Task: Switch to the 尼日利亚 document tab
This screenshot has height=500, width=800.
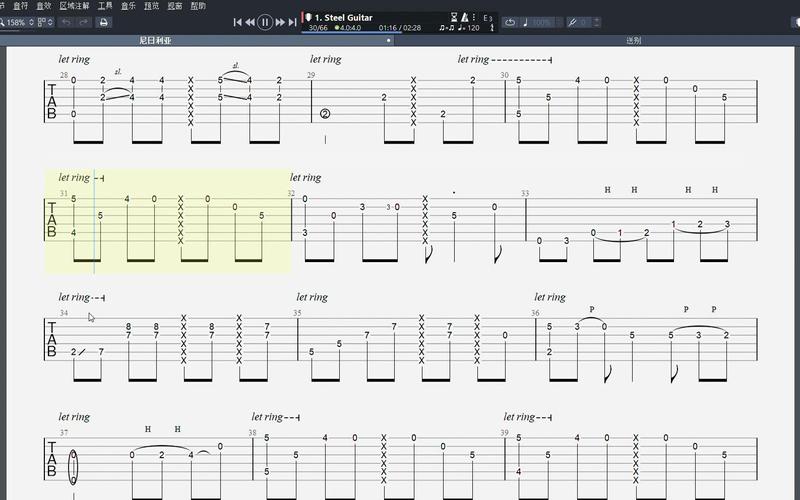Action: point(155,40)
